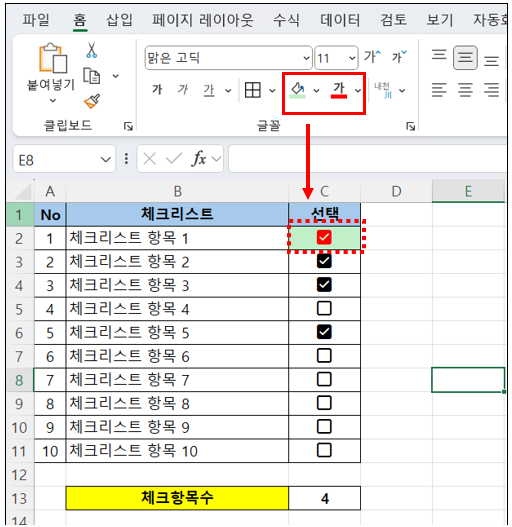The image size is (512, 527).
Task: Increase font size with larger 가 icon
Action: tap(372, 57)
